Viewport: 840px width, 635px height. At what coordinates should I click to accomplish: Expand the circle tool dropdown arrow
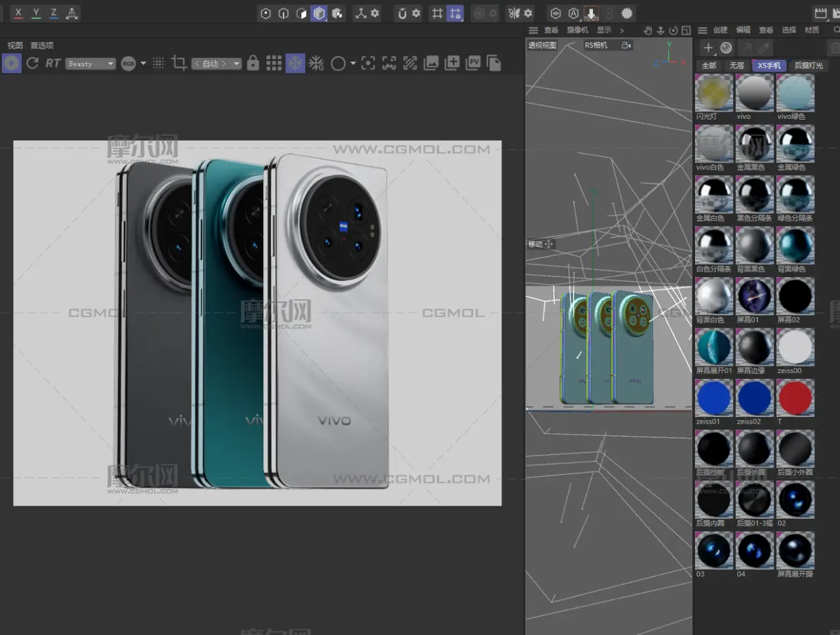point(353,64)
